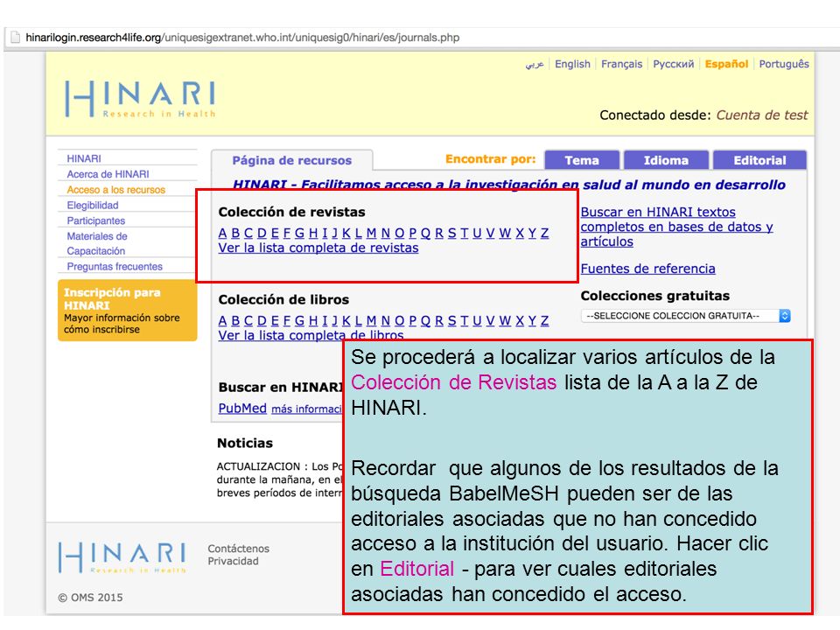Screen dimensions: 840x630
Task: Click letter T in Colección de libros
Action: coord(465,320)
